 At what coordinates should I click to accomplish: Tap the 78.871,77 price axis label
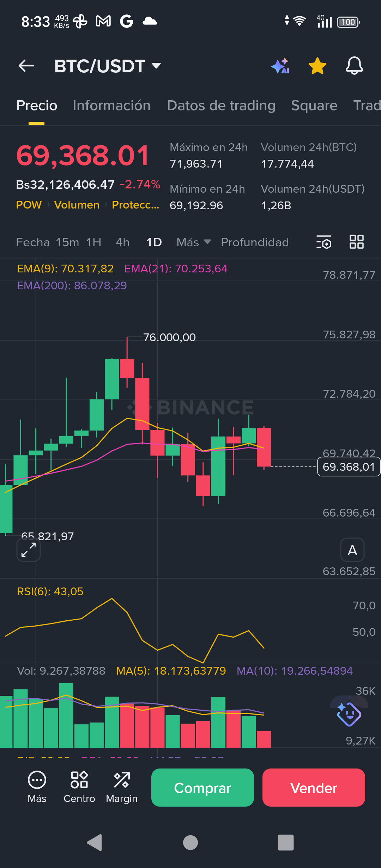click(x=349, y=275)
